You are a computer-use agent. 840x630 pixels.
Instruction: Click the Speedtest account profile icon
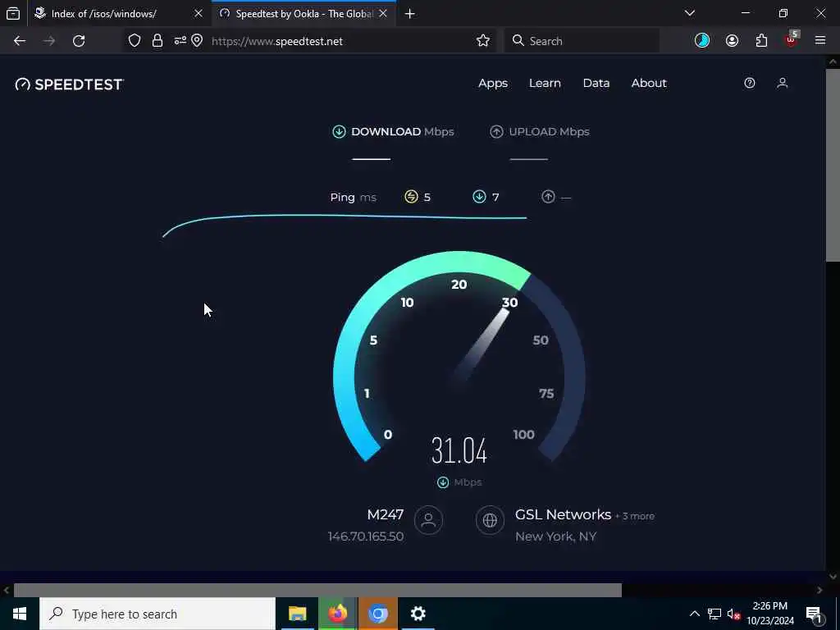pyautogui.click(x=782, y=83)
